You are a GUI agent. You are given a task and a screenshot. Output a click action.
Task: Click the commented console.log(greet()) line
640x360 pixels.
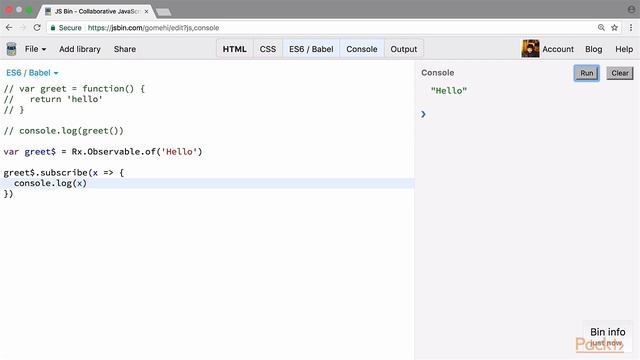(x=63, y=131)
